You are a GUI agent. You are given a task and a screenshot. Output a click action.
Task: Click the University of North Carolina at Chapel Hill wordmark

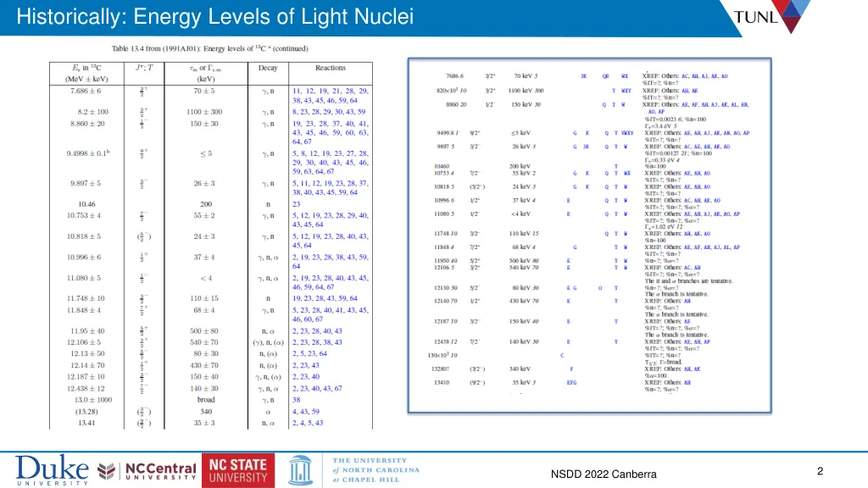(376, 470)
